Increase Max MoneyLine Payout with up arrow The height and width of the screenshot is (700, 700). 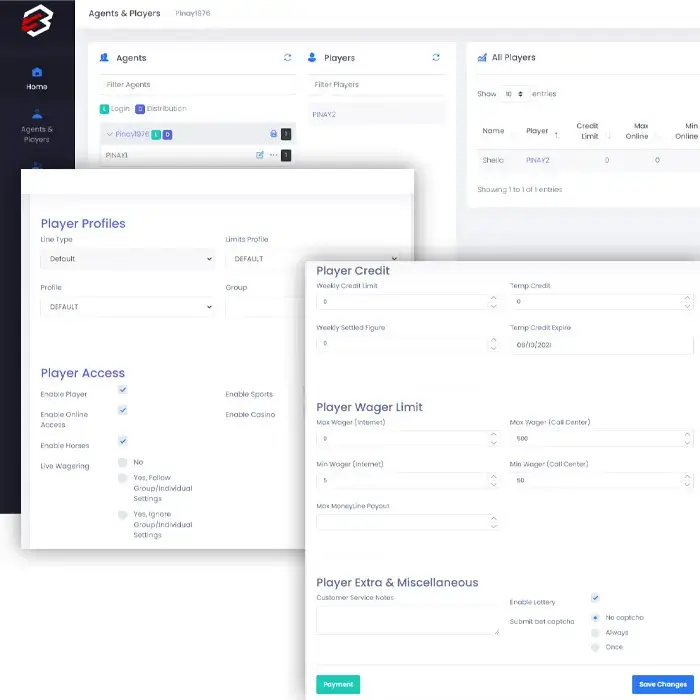pos(493,518)
